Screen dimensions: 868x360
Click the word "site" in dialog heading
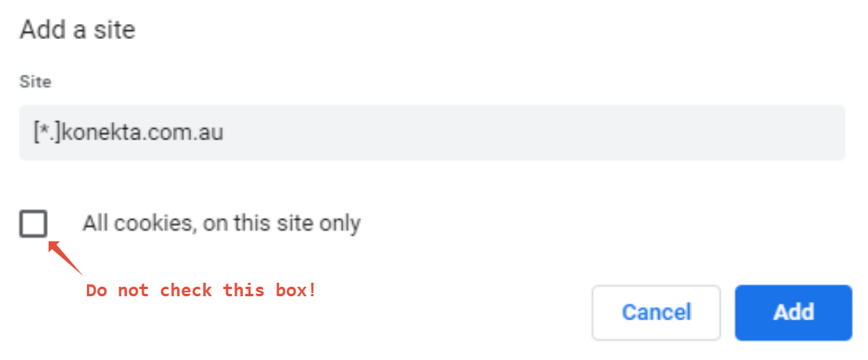(x=113, y=29)
